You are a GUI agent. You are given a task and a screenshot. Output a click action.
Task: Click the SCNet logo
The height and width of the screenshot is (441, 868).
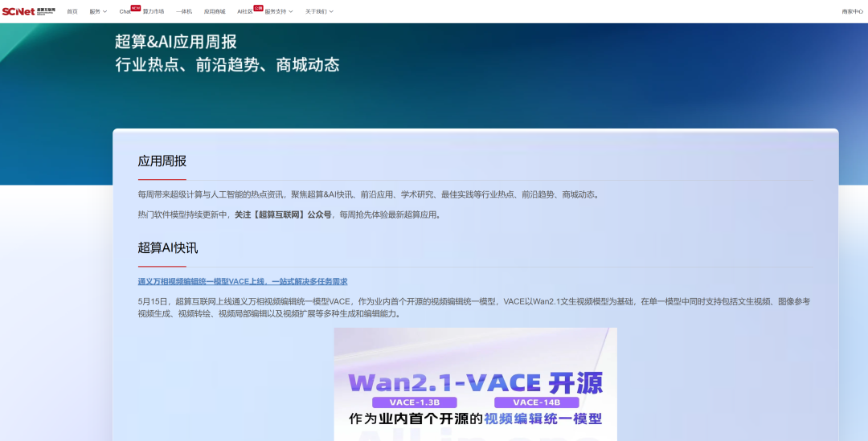tap(28, 11)
